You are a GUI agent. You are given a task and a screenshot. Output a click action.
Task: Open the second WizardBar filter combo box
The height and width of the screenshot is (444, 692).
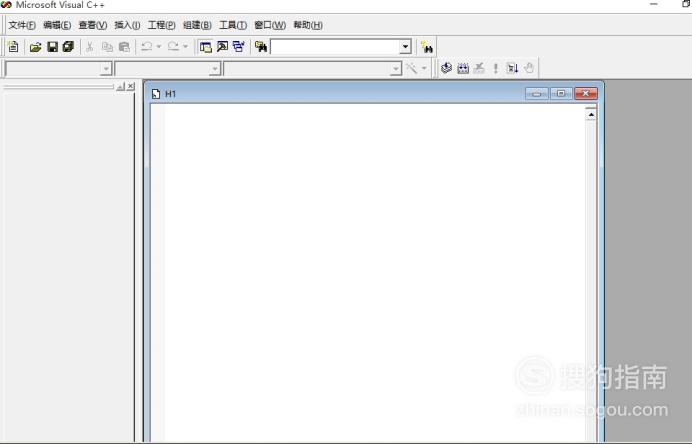tap(167, 69)
